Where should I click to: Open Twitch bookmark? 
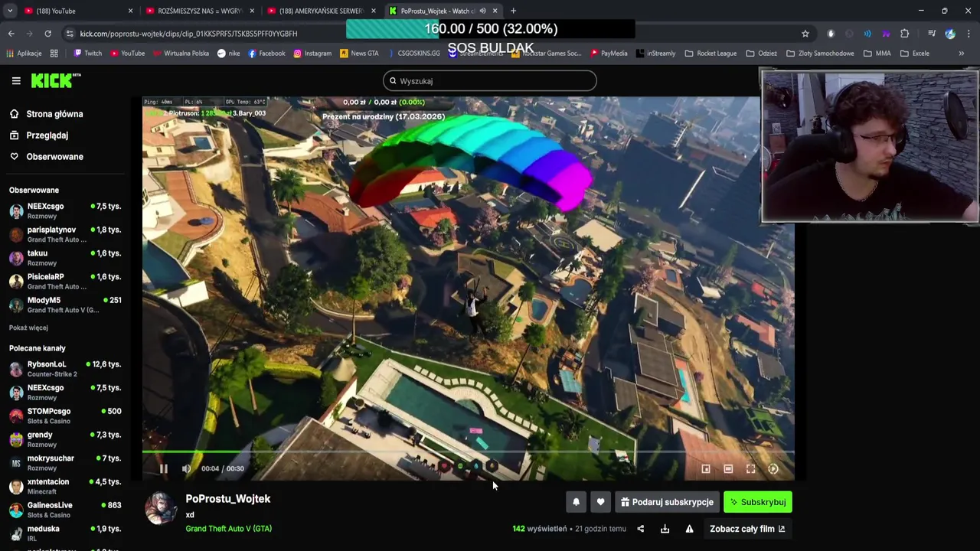(88, 54)
